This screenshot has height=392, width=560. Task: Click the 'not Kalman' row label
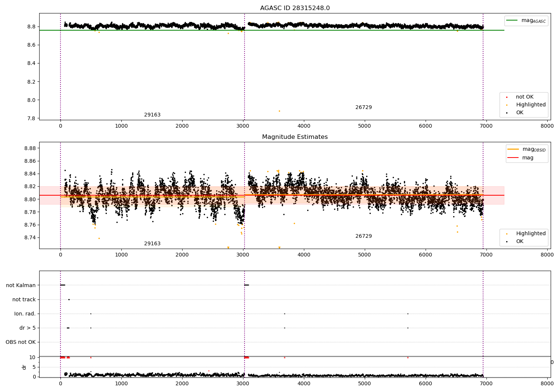[x=21, y=286]
